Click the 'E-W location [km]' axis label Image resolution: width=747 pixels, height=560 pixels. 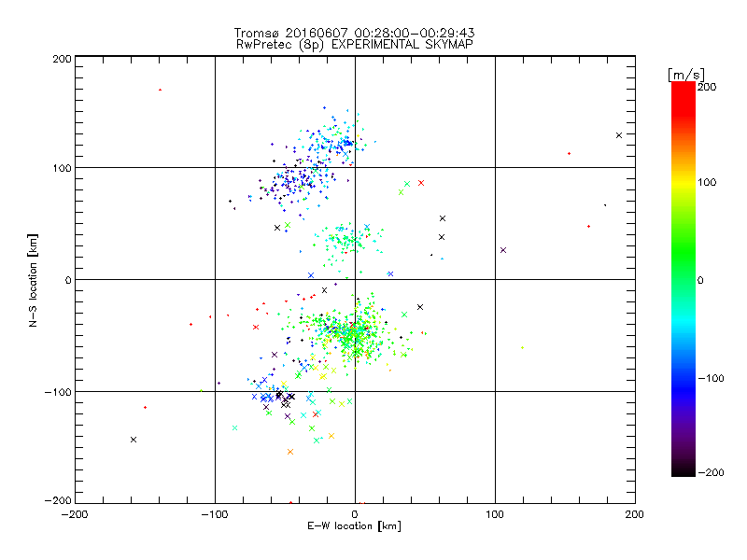354,526
